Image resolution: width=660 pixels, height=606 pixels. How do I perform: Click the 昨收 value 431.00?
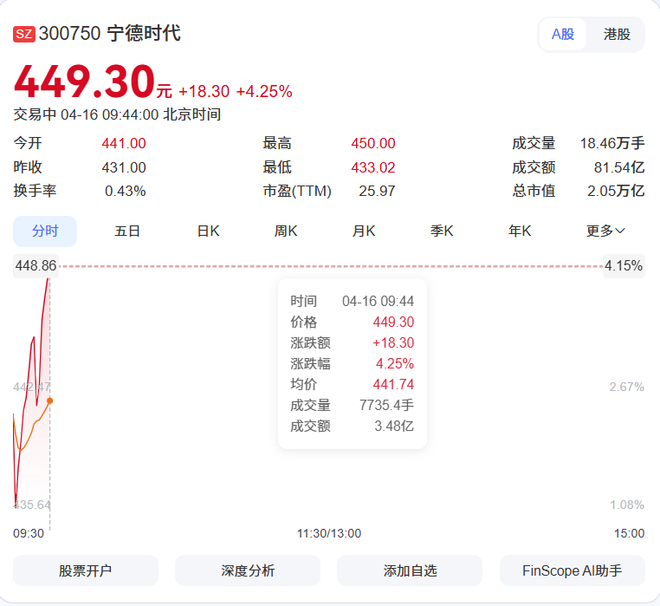click(124, 167)
